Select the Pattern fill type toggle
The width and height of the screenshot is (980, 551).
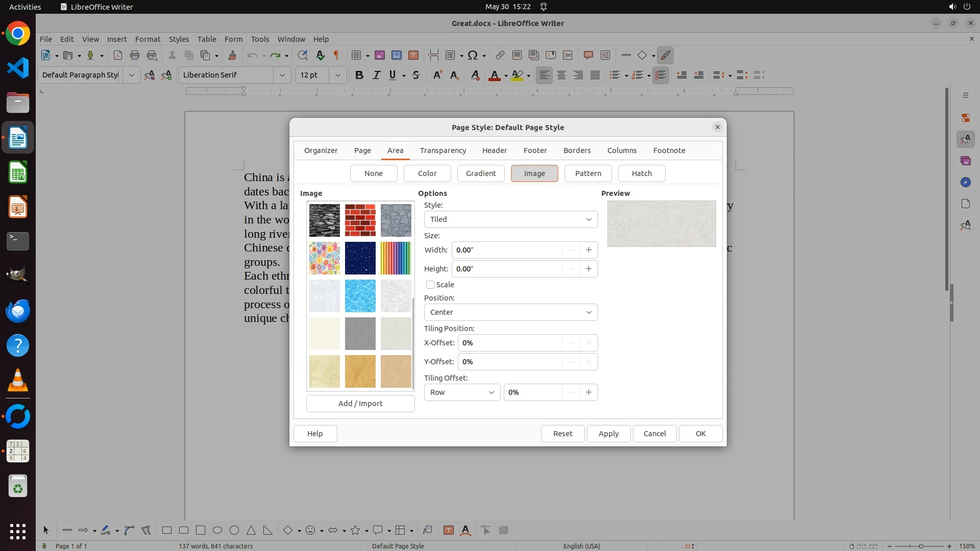point(588,173)
